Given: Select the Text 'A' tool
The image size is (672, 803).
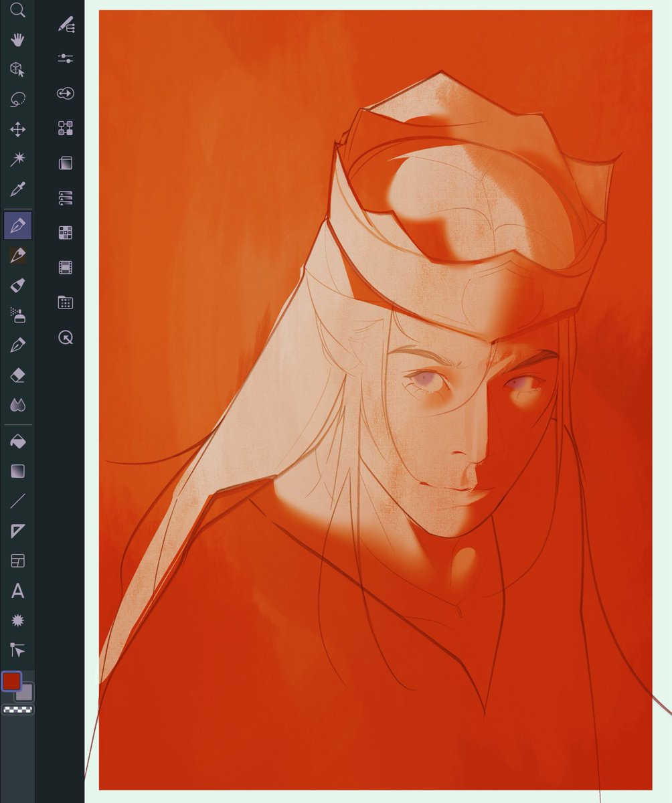Looking at the screenshot, I should tap(18, 591).
